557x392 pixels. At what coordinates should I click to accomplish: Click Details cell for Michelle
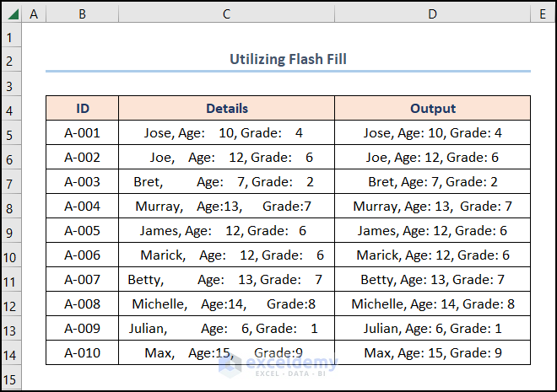(x=226, y=304)
